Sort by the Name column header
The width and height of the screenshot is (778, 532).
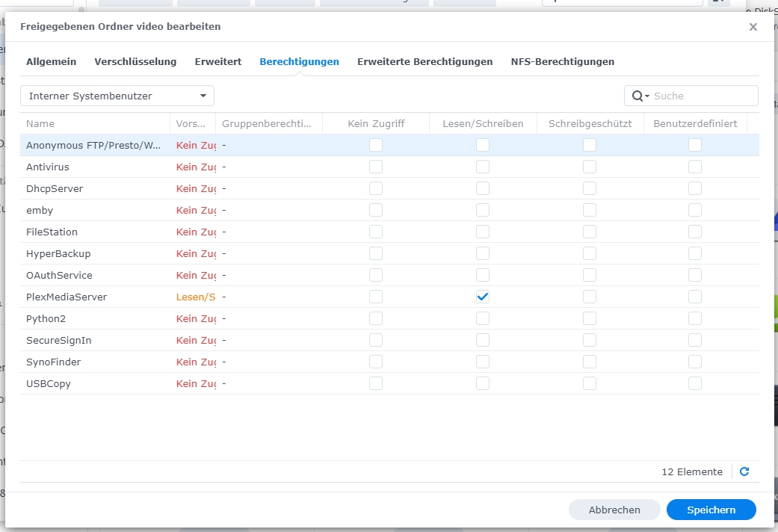(x=95, y=123)
